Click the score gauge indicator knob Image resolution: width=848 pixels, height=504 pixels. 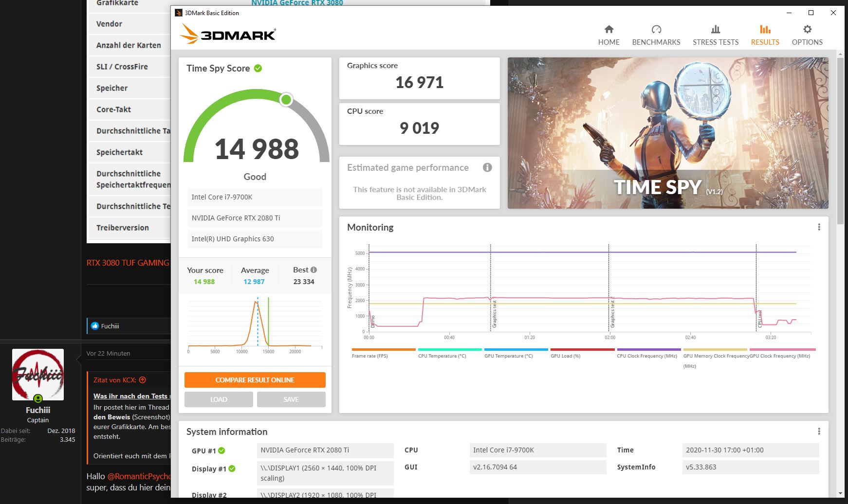286,100
